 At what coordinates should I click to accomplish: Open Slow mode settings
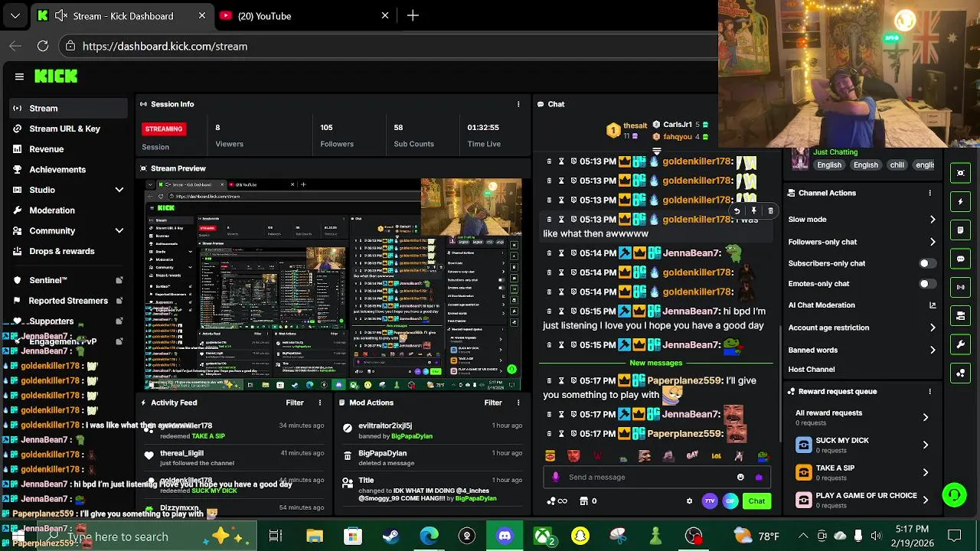tap(862, 220)
